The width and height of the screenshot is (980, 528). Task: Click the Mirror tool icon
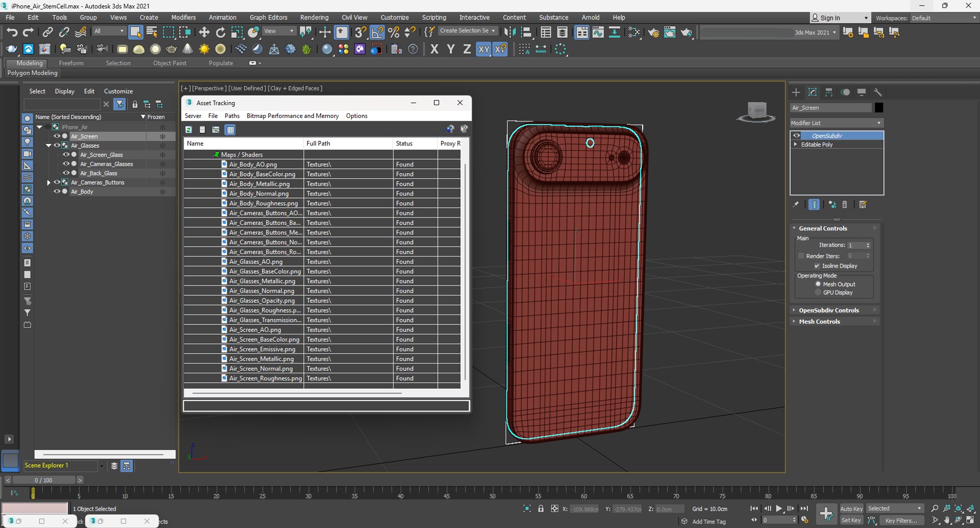[x=509, y=32]
